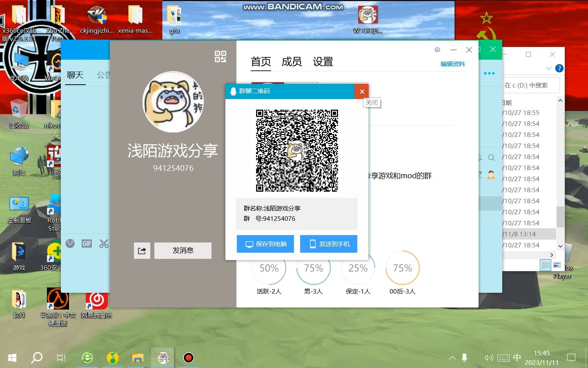Click the pin icon in the group profile title bar
The height and width of the screenshot is (368, 588).
(x=437, y=49)
